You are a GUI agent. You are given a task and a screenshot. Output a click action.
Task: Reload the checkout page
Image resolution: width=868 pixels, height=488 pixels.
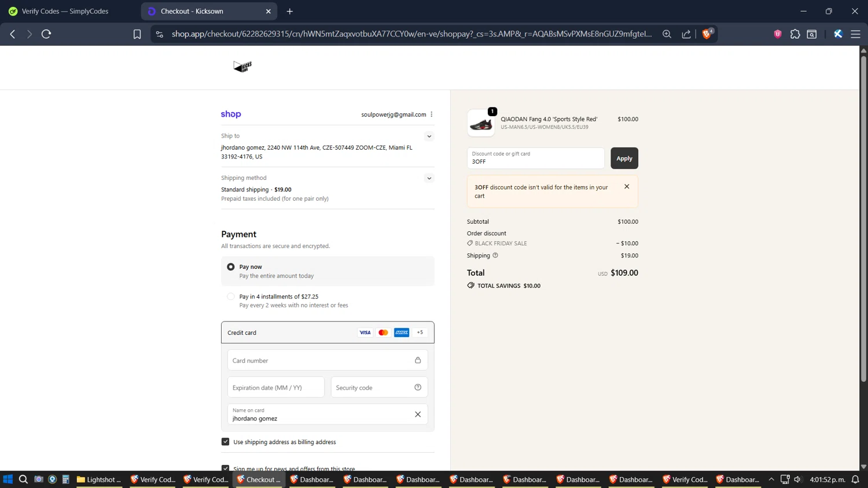click(46, 34)
